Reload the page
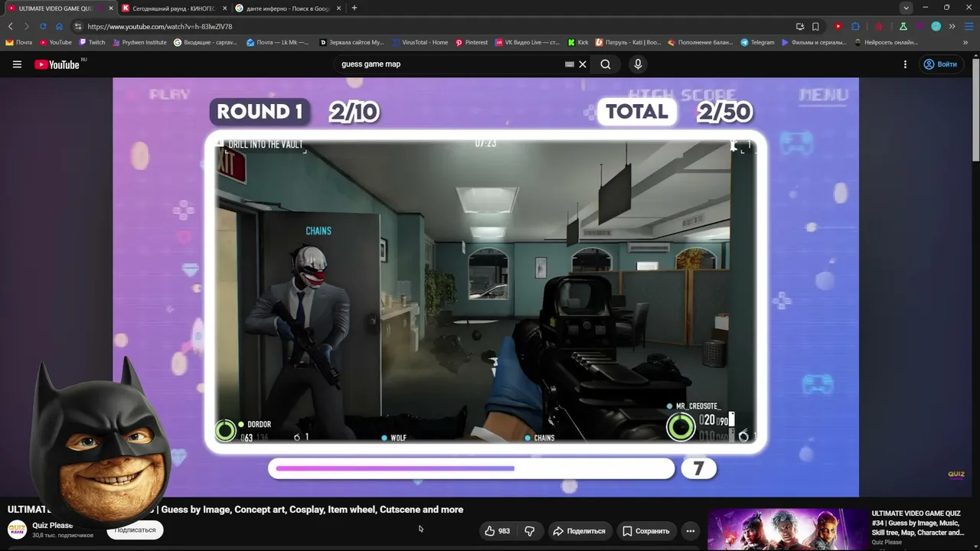Image resolution: width=980 pixels, height=551 pixels. pyautogui.click(x=43, y=26)
